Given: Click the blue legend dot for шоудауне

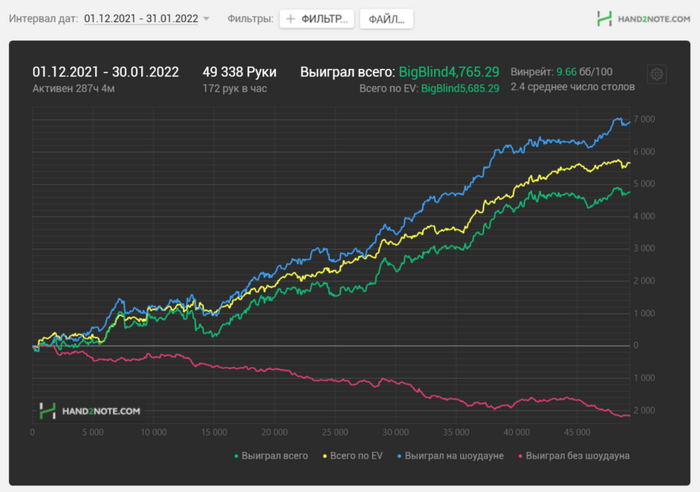Looking at the screenshot, I should pyautogui.click(x=399, y=456).
